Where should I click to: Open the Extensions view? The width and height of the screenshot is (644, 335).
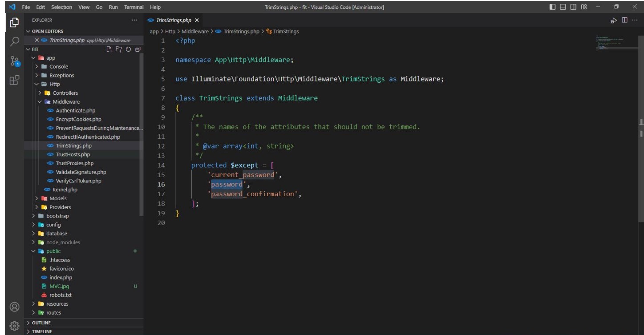(15, 80)
